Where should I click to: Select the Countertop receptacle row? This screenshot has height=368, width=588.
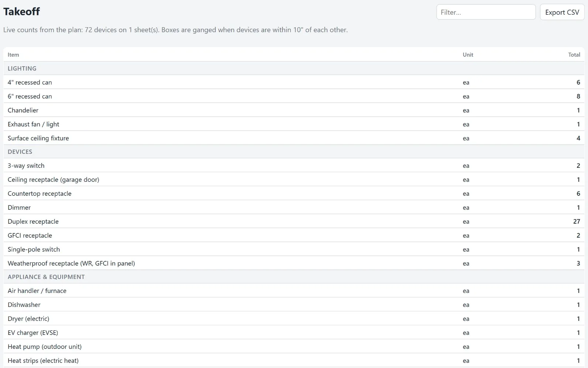click(294, 193)
